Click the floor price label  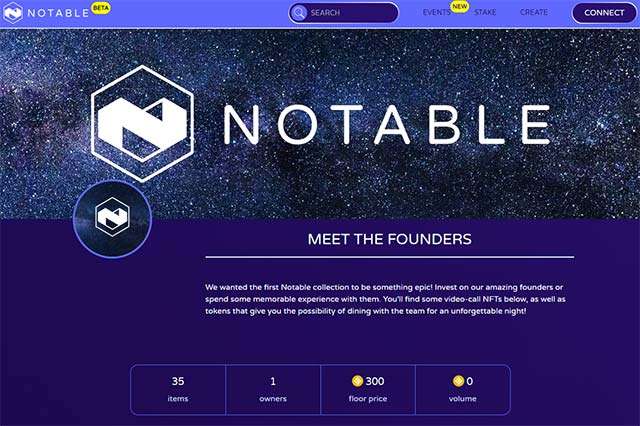point(368,399)
